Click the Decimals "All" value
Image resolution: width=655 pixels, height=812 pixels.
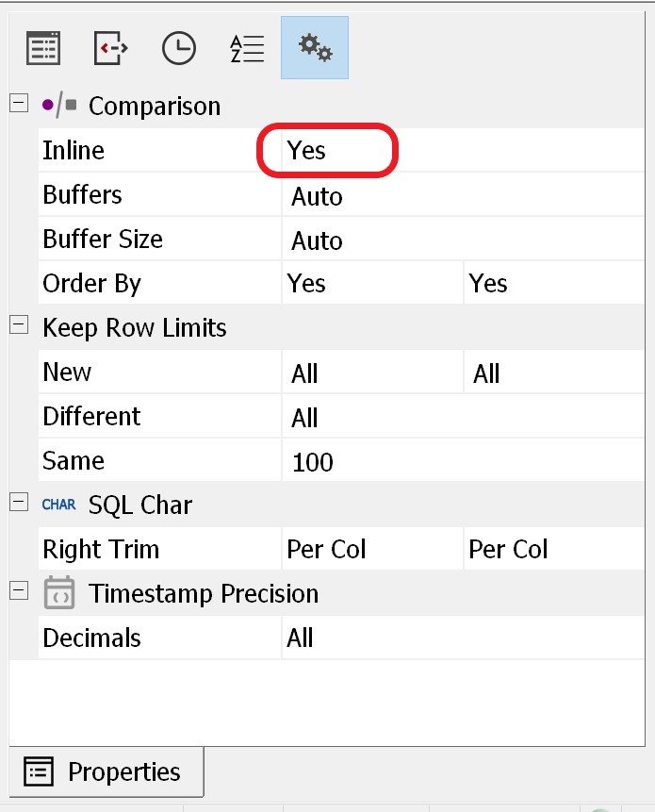tap(300, 638)
